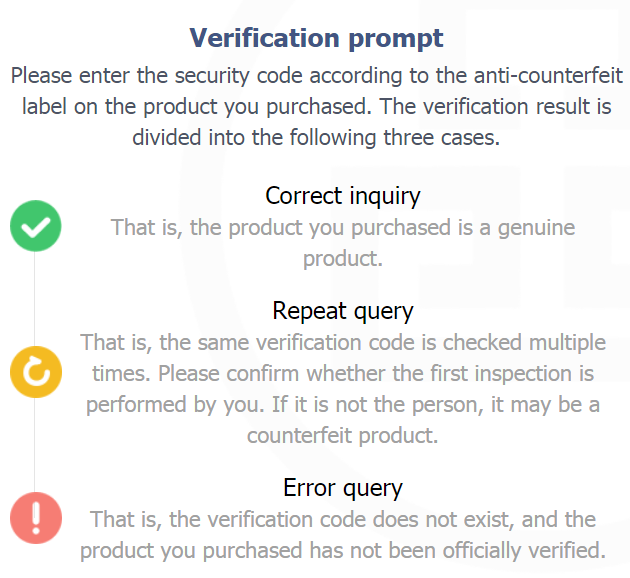Click the Correct inquiry title
This screenshot has width=630, height=578.
(343, 197)
